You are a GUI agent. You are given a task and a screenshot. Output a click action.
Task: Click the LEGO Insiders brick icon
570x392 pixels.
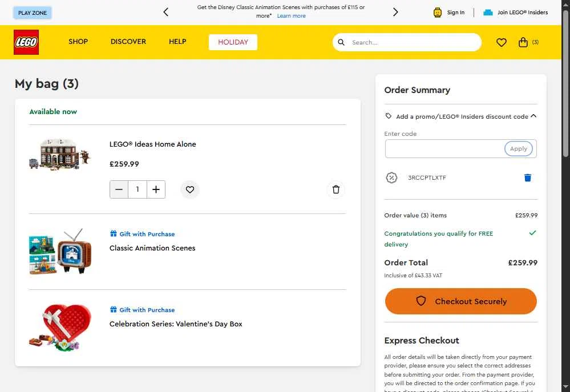pos(488,13)
